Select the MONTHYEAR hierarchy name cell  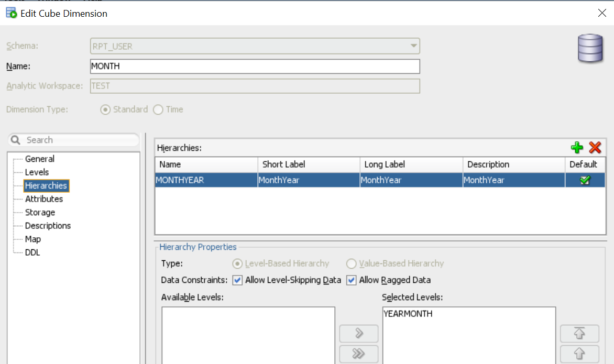coord(206,180)
